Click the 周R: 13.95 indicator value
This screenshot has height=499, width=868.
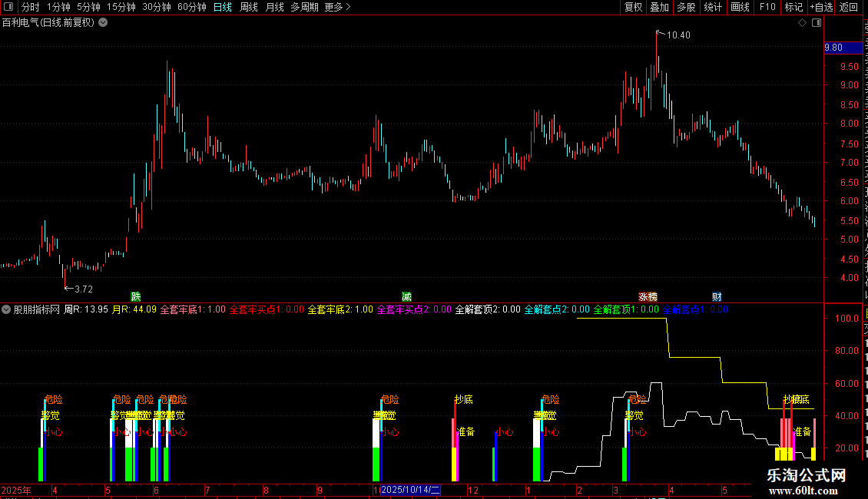coord(86,310)
